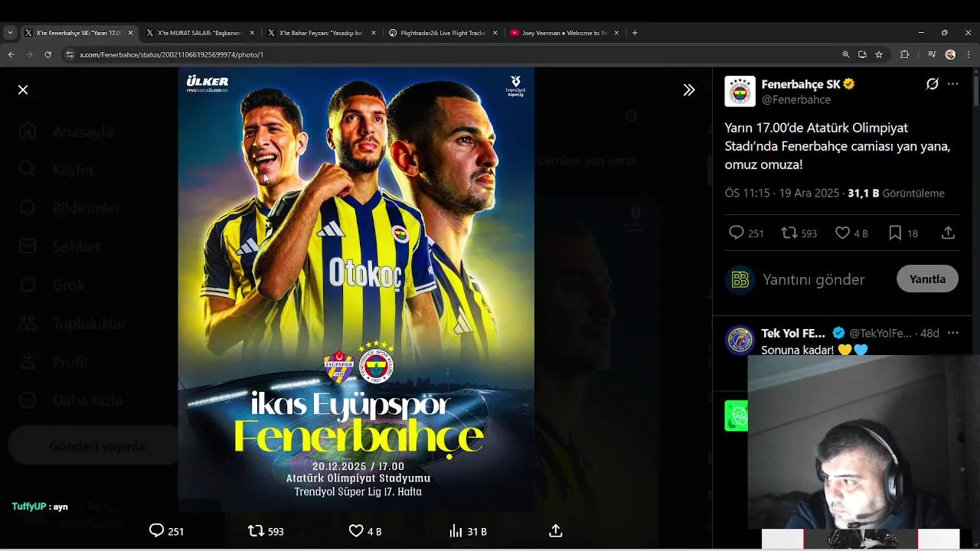Click the ÖS 11:15 · 19 Ara 2025 timestamp
The image size is (980, 551).
pyautogui.click(x=782, y=193)
